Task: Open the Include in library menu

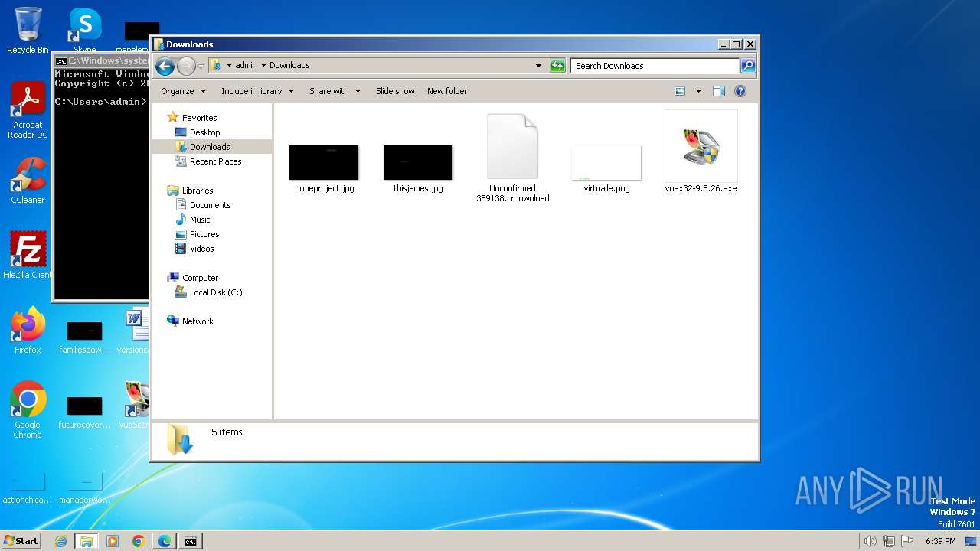Action: pos(257,91)
